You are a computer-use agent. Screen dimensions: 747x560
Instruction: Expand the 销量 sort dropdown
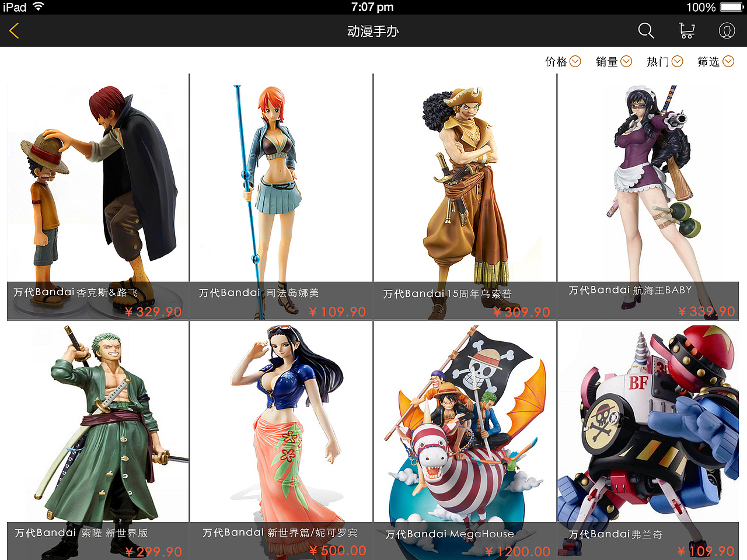pyautogui.click(x=614, y=61)
